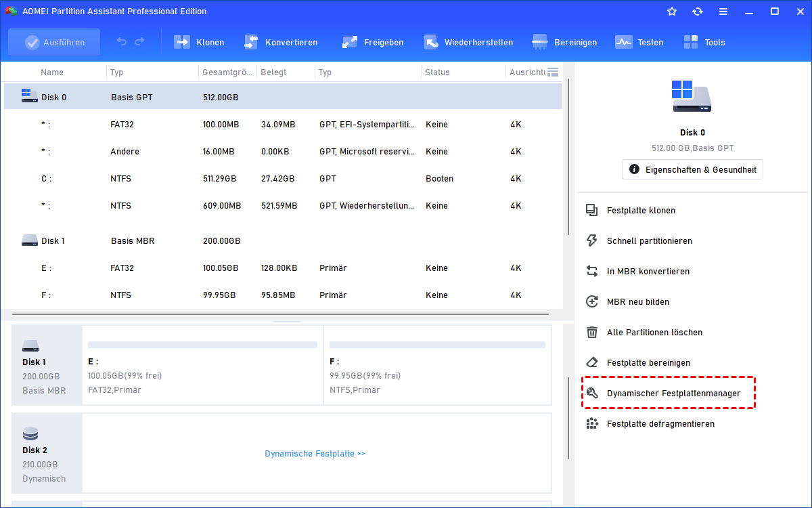Click the Schnell partitionieren lightning icon
Screen dimensions: 812x508
592,241
